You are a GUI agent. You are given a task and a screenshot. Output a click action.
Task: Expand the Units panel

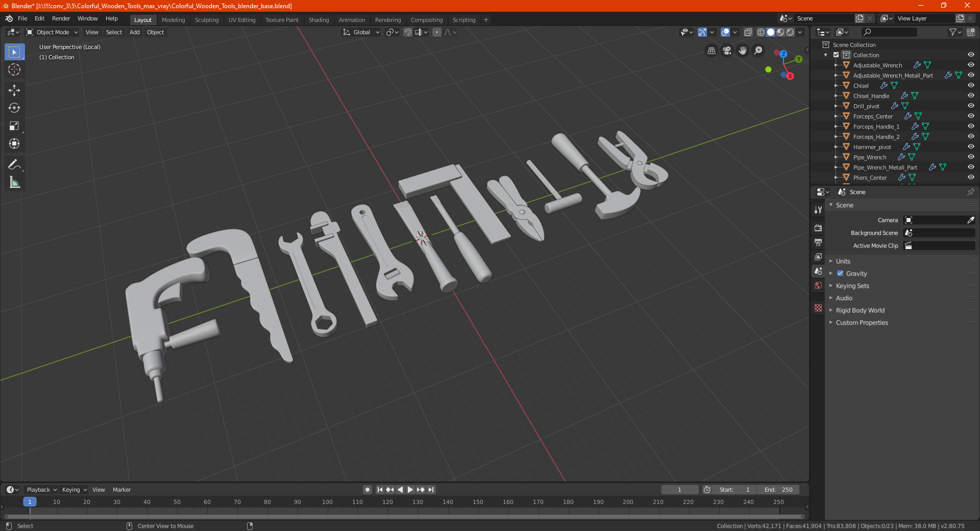pos(843,261)
